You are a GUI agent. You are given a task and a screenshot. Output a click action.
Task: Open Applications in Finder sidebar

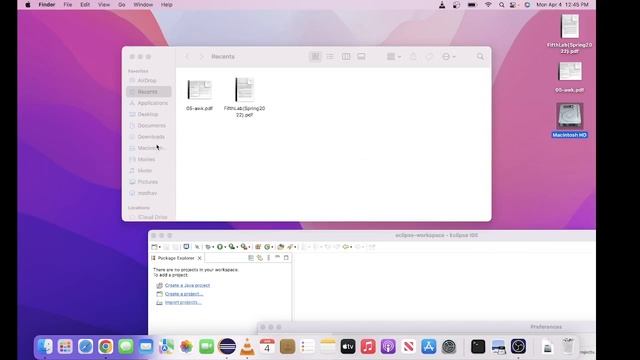point(149,103)
